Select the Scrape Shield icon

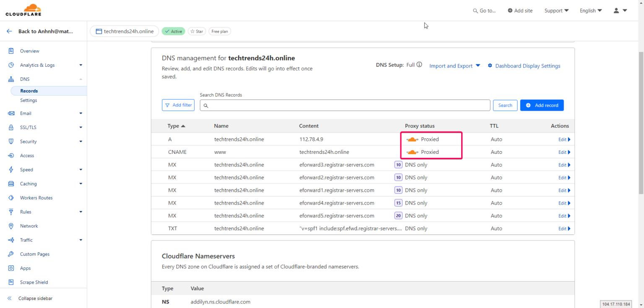10,282
